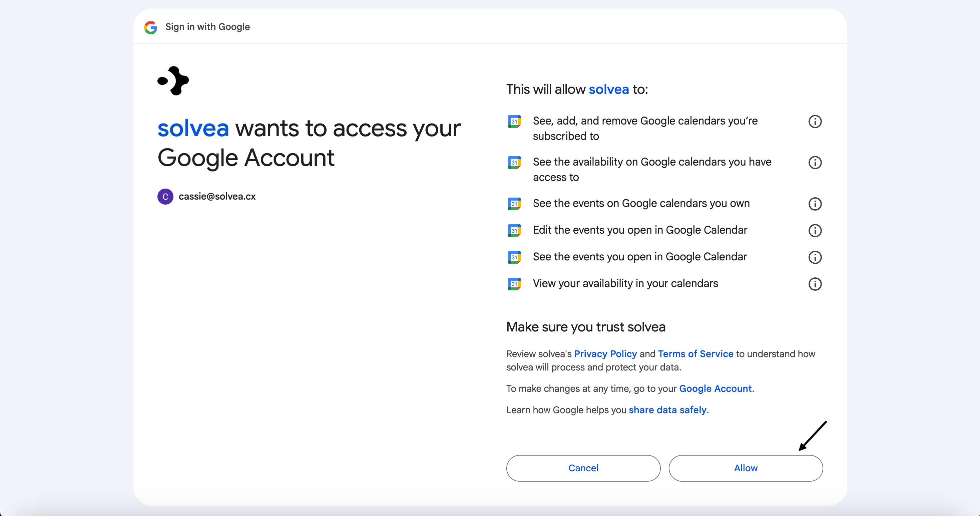The height and width of the screenshot is (516, 980).
Task: Click solvea name in main title
Action: point(193,128)
